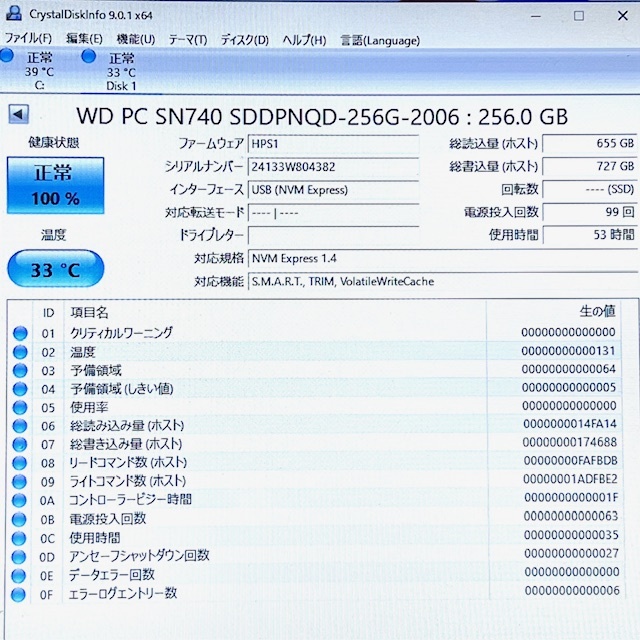640x640 pixels.
Task: Open the 機能(U) menu
Action: 135,39
